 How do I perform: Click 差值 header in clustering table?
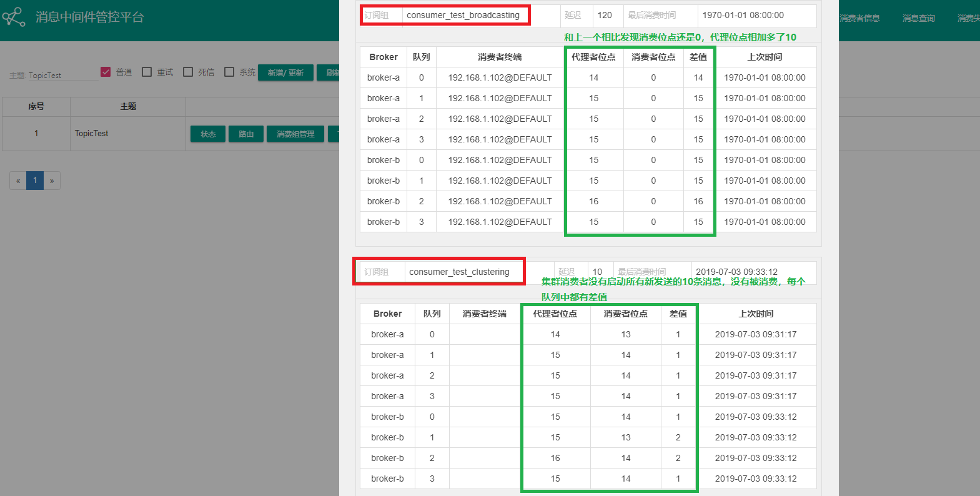tap(678, 314)
